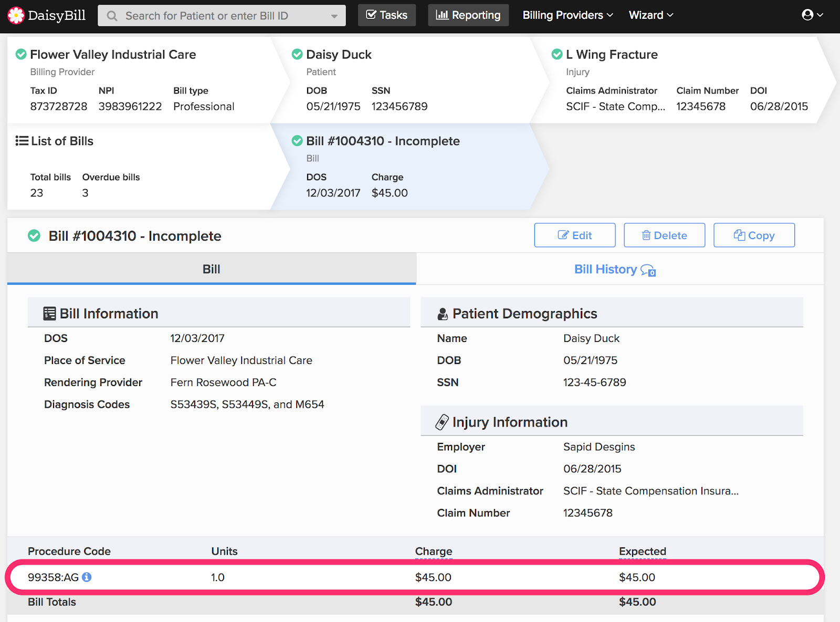
Task: Click the Delete bill button
Action: tap(665, 235)
